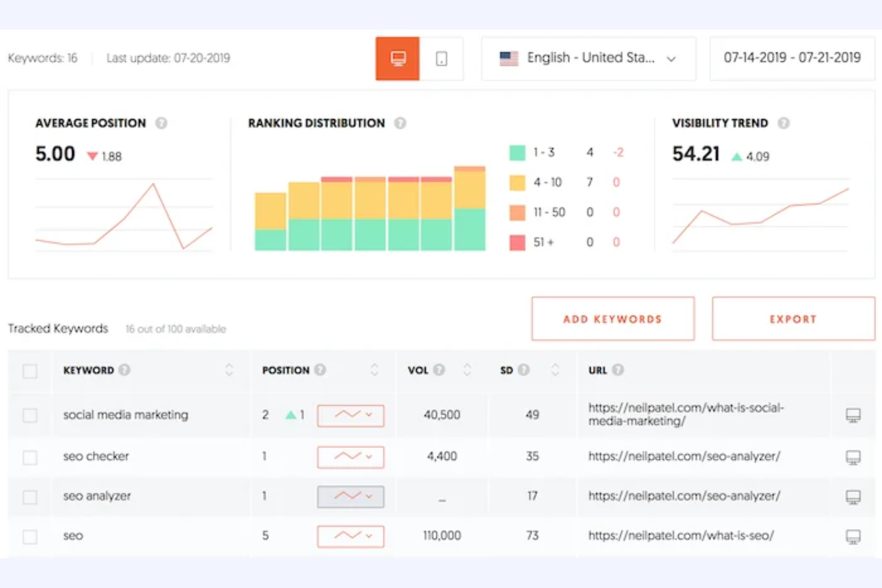Open the Visibility Trend help tooltip
Viewport: 882px width, 588px height.
pyautogui.click(x=784, y=123)
